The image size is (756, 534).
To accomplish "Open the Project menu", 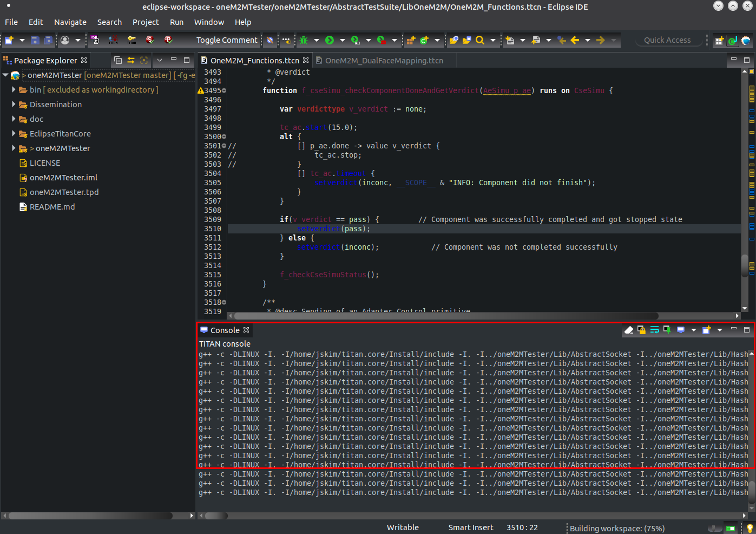I will point(146,22).
